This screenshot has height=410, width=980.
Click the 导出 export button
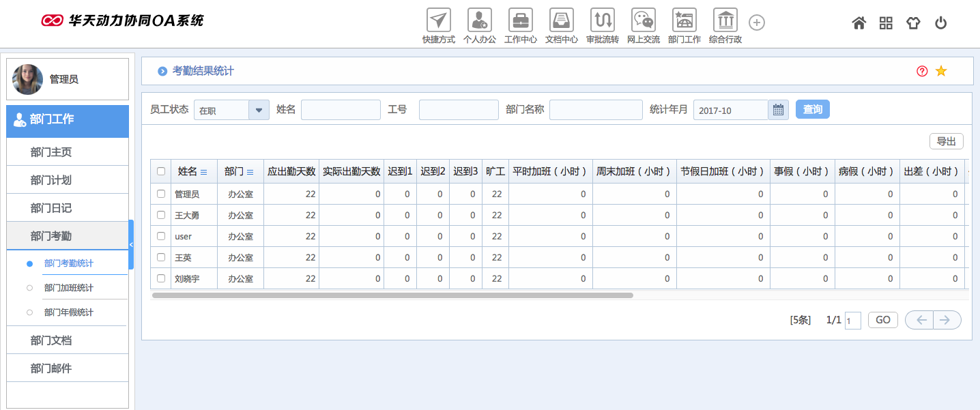[x=946, y=141]
